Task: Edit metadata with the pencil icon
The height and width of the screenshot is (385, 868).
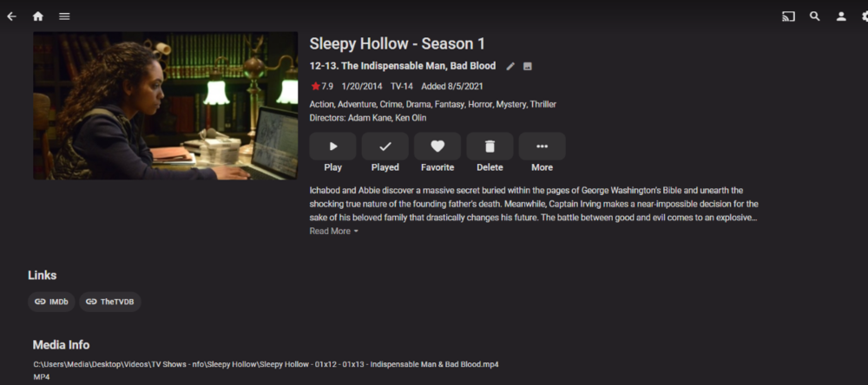Action: [510, 67]
